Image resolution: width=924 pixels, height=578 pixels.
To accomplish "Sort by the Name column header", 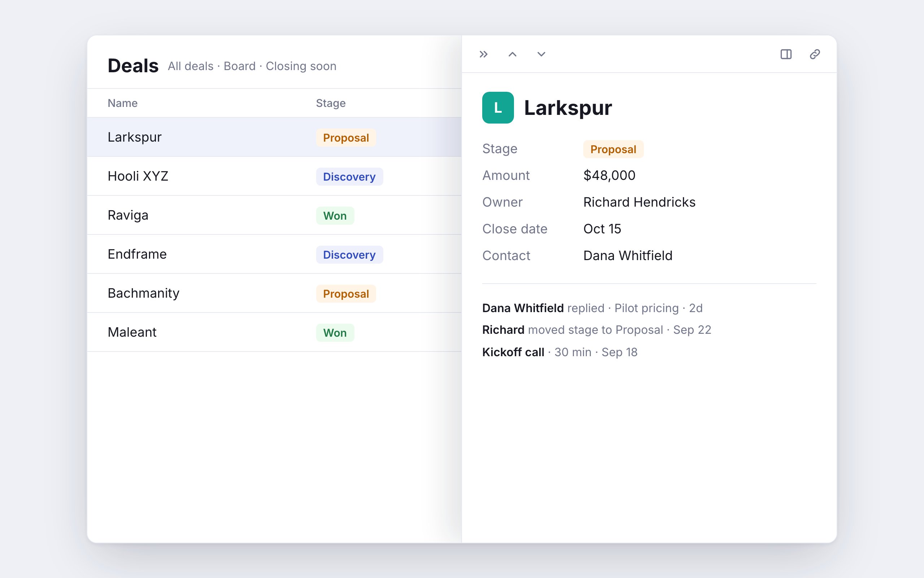I will click(x=123, y=103).
